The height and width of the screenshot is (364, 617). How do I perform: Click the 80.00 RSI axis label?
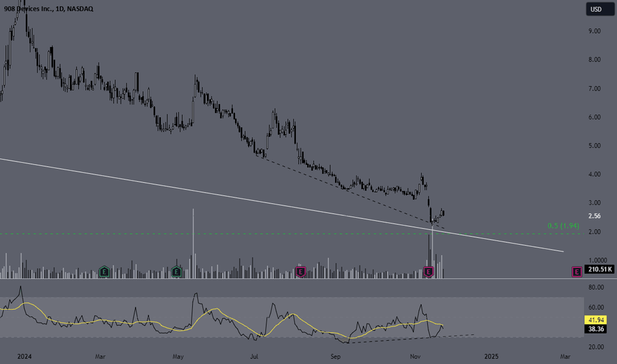click(596, 288)
